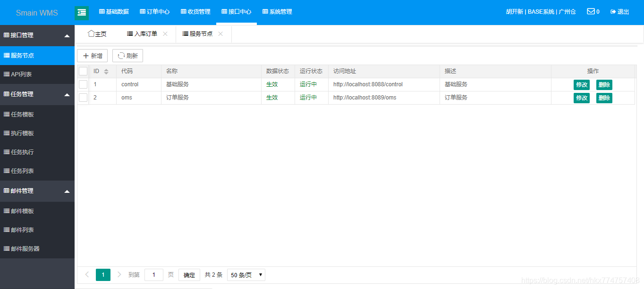Collapse the 接口管理 sidebar group

coord(67,36)
